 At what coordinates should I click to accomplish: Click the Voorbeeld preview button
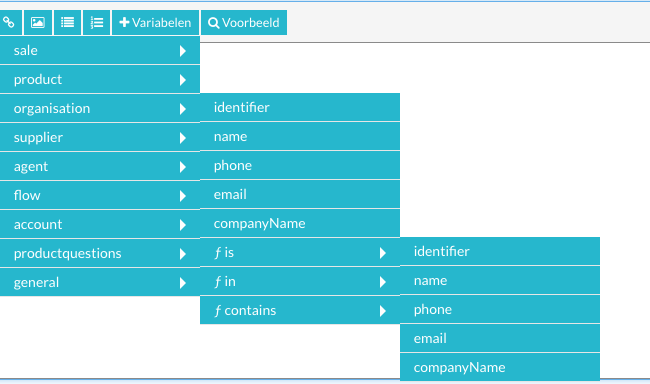[244, 22]
